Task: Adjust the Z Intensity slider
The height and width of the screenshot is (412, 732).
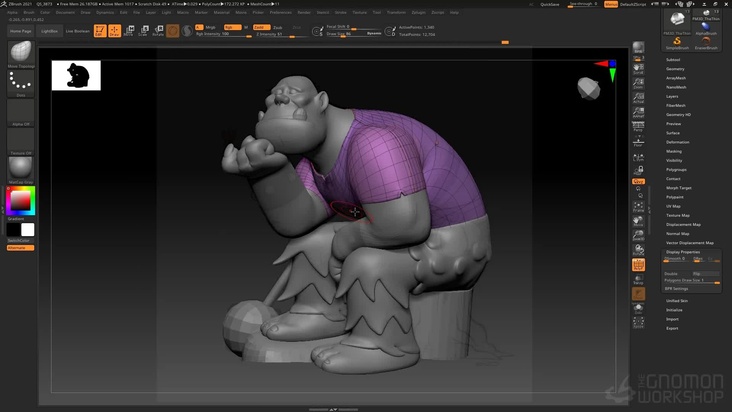Action: click(282, 34)
